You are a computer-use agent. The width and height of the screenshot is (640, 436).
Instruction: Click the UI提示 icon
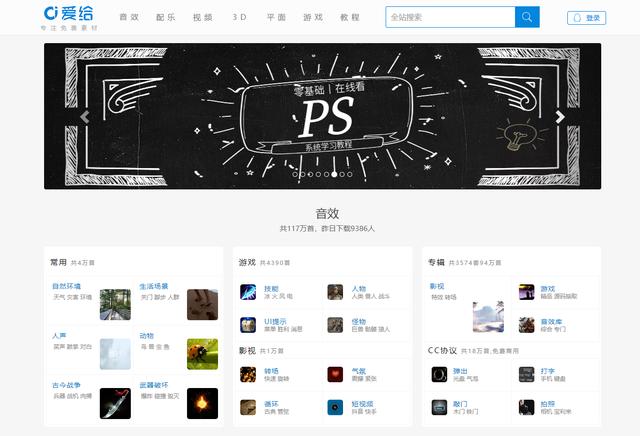click(248, 325)
